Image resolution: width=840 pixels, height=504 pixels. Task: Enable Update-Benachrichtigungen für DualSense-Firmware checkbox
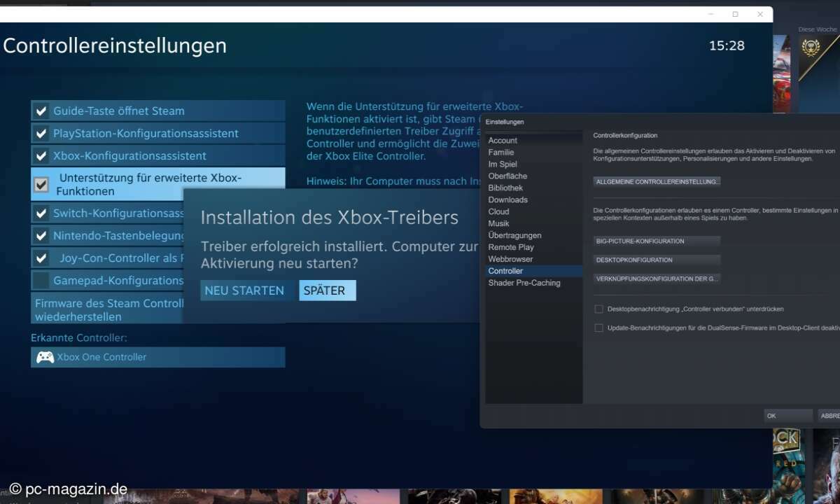598,328
